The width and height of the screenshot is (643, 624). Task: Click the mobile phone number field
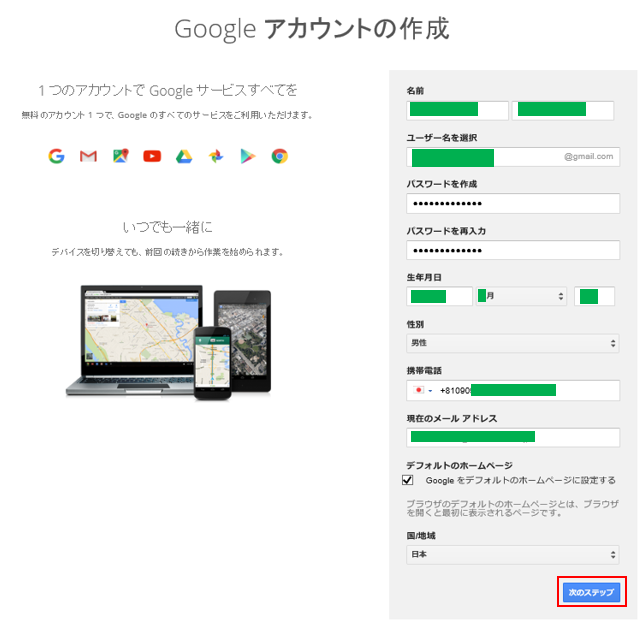[x=513, y=390]
